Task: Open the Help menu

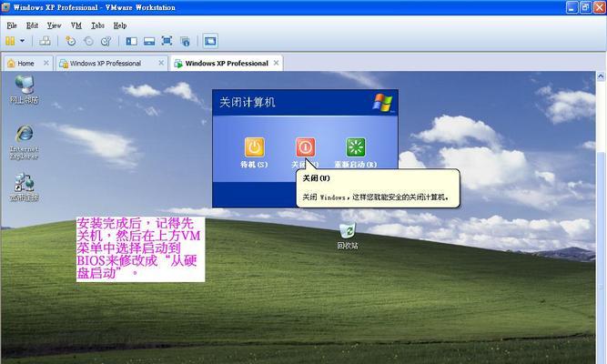Action: point(120,25)
